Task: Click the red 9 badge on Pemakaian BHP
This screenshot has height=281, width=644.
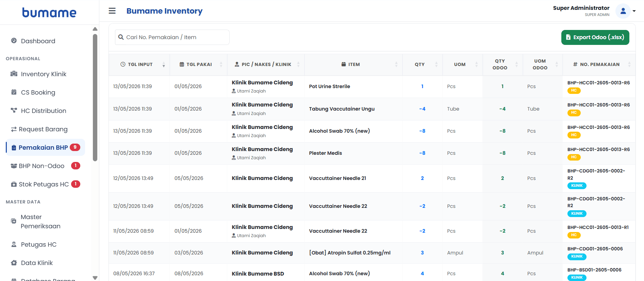Action: pos(75,147)
